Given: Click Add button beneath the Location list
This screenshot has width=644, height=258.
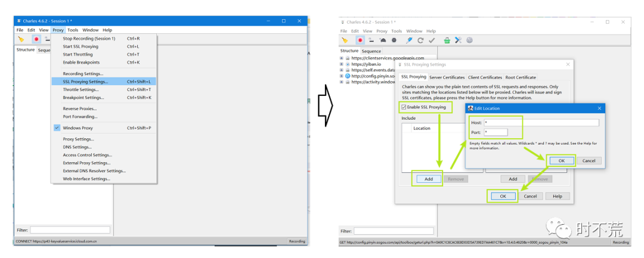Looking at the screenshot, I should click(x=429, y=179).
